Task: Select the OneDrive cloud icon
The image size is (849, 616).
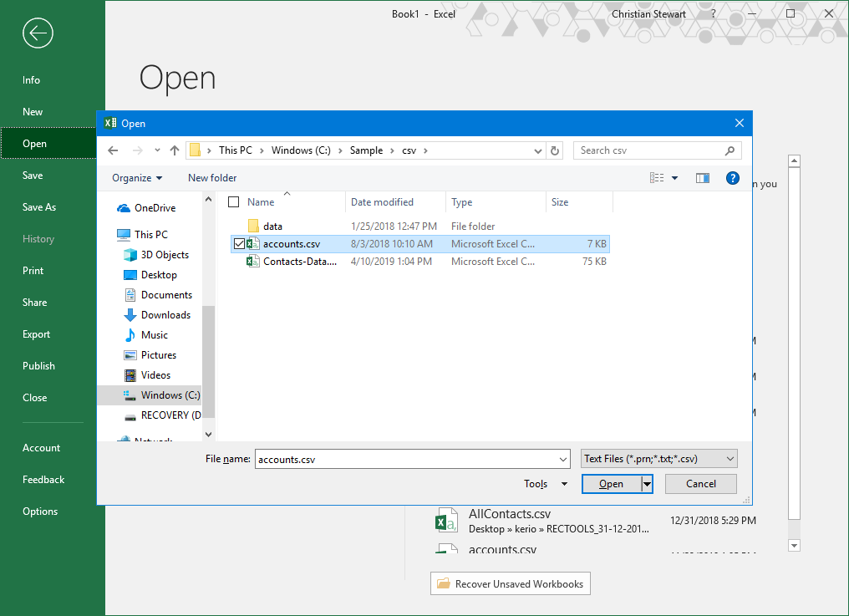Action: tap(124, 208)
